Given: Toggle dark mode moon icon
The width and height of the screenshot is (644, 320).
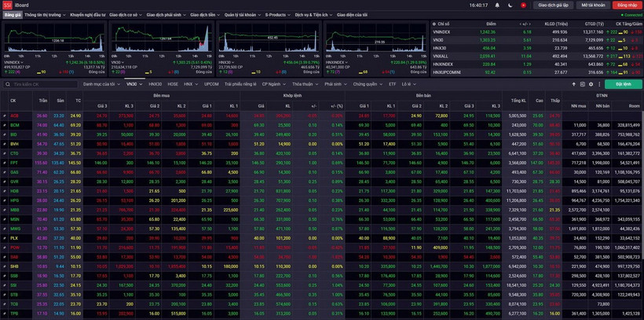Looking at the screenshot, I should pyautogui.click(x=509, y=5).
